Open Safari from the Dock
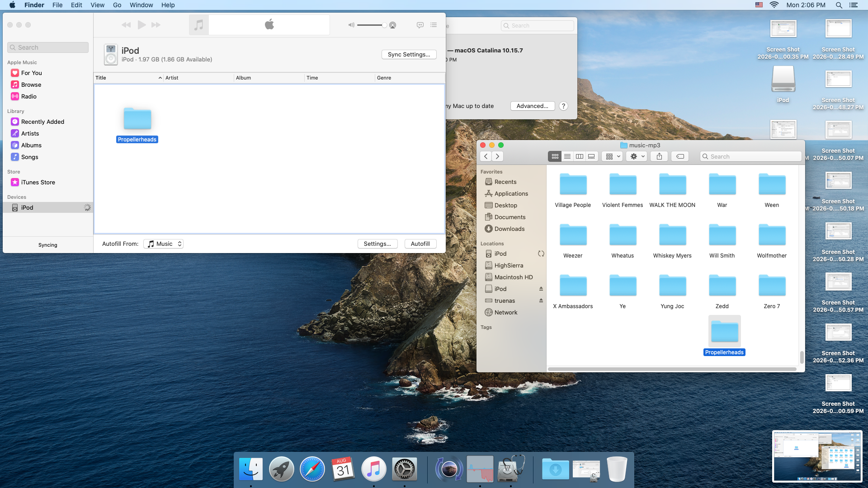 point(312,469)
